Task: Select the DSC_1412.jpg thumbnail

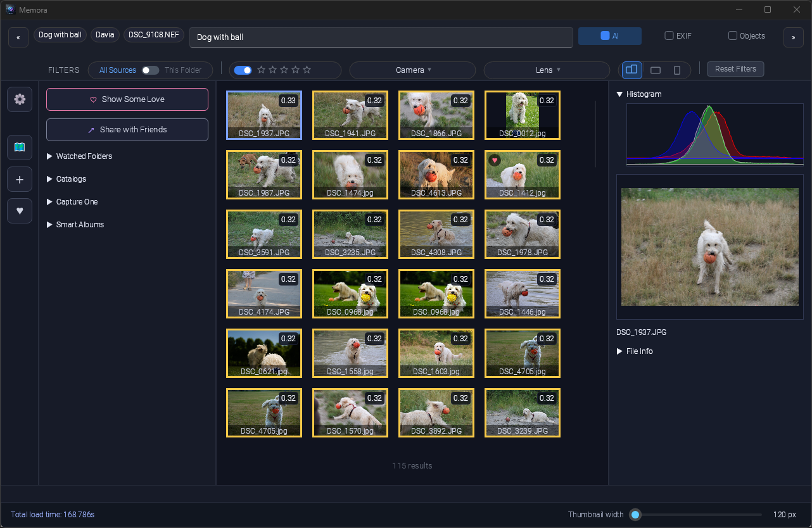Action: coord(522,175)
